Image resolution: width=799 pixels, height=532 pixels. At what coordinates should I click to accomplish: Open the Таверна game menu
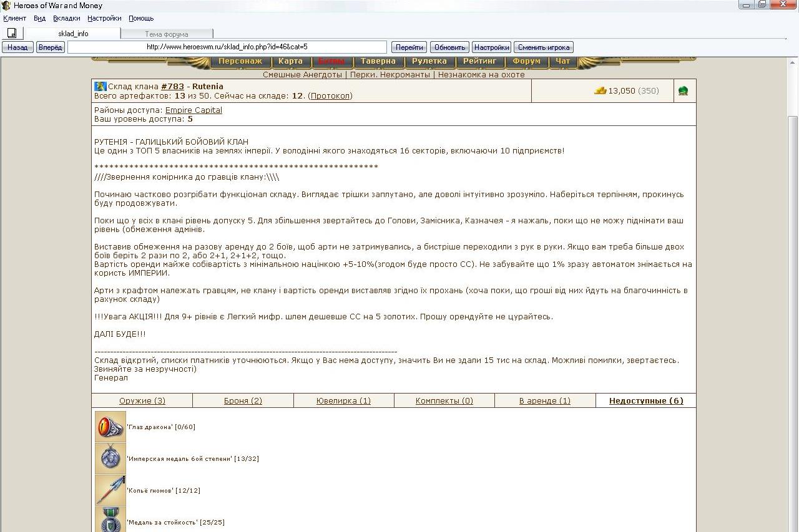tap(378, 62)
